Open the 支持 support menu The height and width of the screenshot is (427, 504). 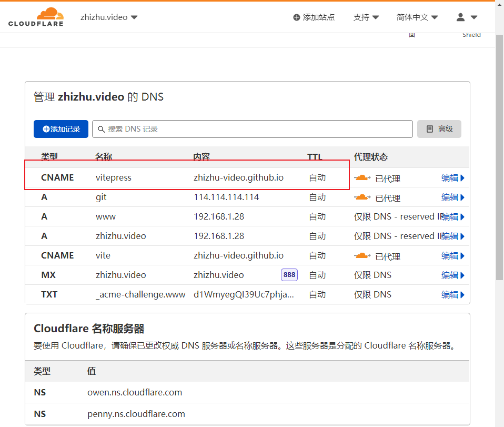pos(366,17)
